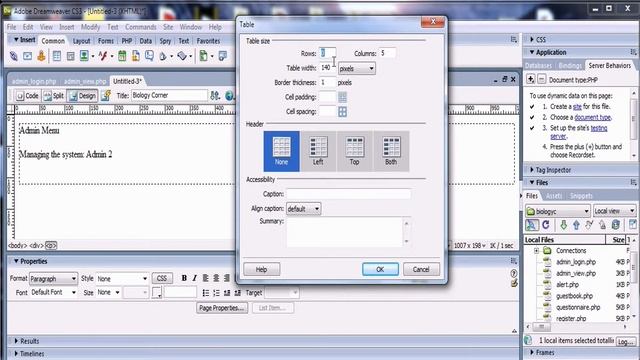The image size is (640, 360).
Task: Expand the Connections folder
Action: tap(536, 251)
